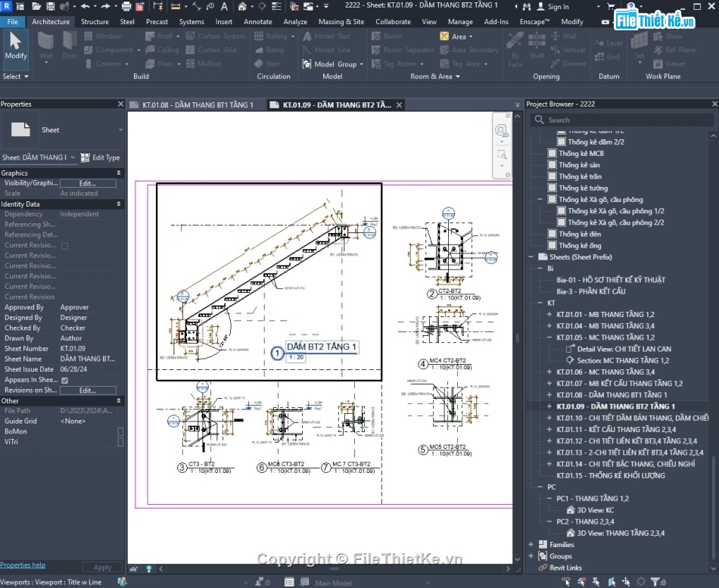Click the Open folder icon in quick access toolbar

point(36,6)
